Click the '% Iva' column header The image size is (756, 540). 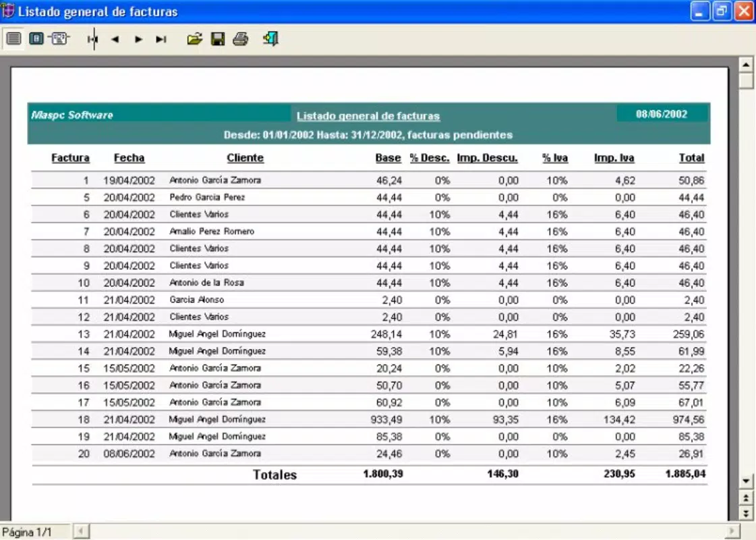[x=555, y=158]
